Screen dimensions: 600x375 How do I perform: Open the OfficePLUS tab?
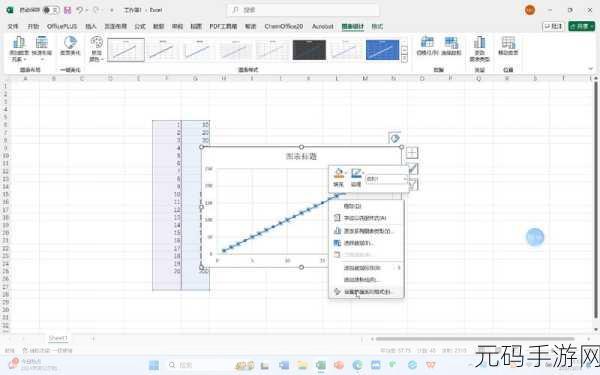[62, 26]
